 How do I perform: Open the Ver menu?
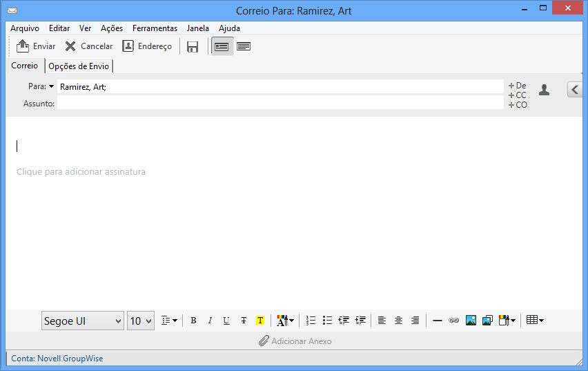(85, 28)
